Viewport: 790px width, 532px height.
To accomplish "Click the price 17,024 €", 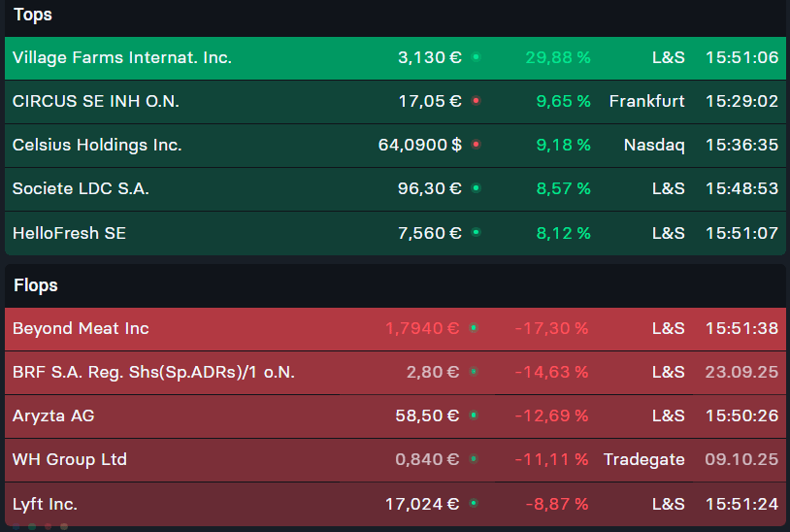I will point(422,504).
